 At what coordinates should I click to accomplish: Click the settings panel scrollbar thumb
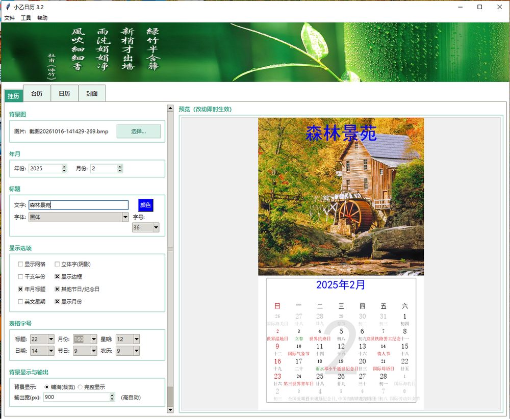(170, 249)
